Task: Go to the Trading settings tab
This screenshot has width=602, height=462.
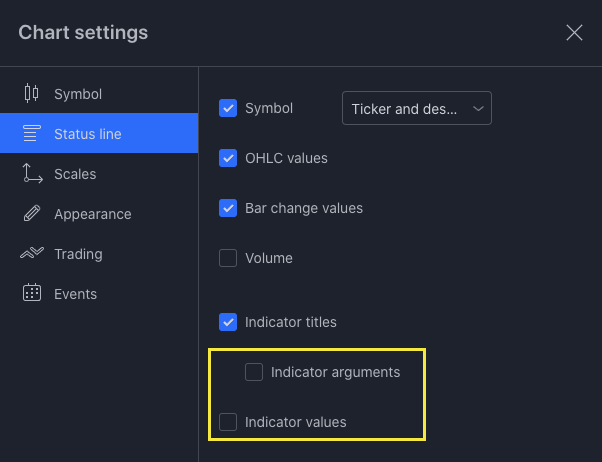Action: (x=78, y=254)
